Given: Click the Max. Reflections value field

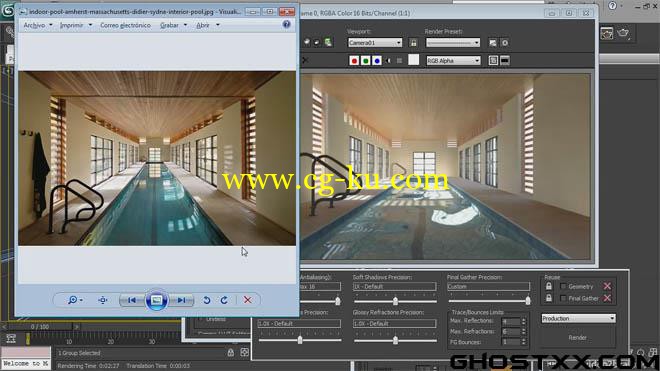Looking at the screenshot, I should 511,322.
